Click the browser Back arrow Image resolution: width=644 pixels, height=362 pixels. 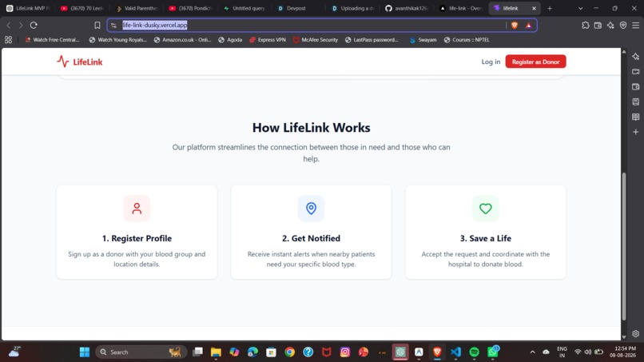point(9,25)
